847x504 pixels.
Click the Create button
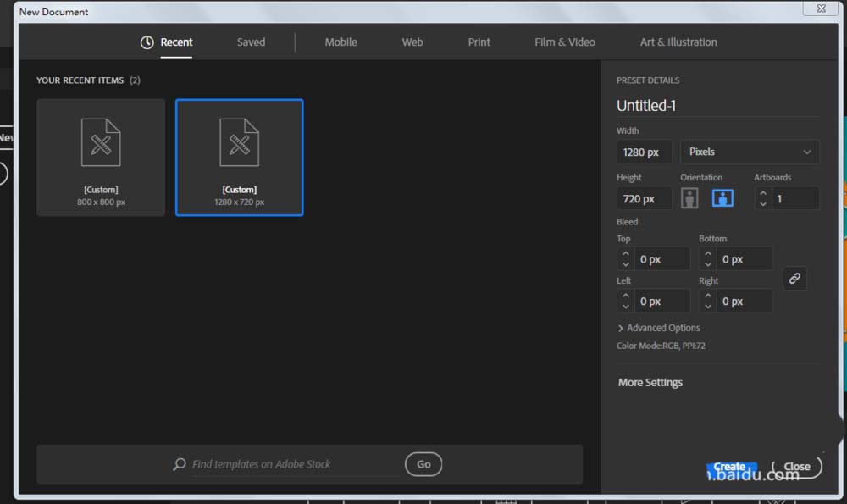tap(730, 468)
